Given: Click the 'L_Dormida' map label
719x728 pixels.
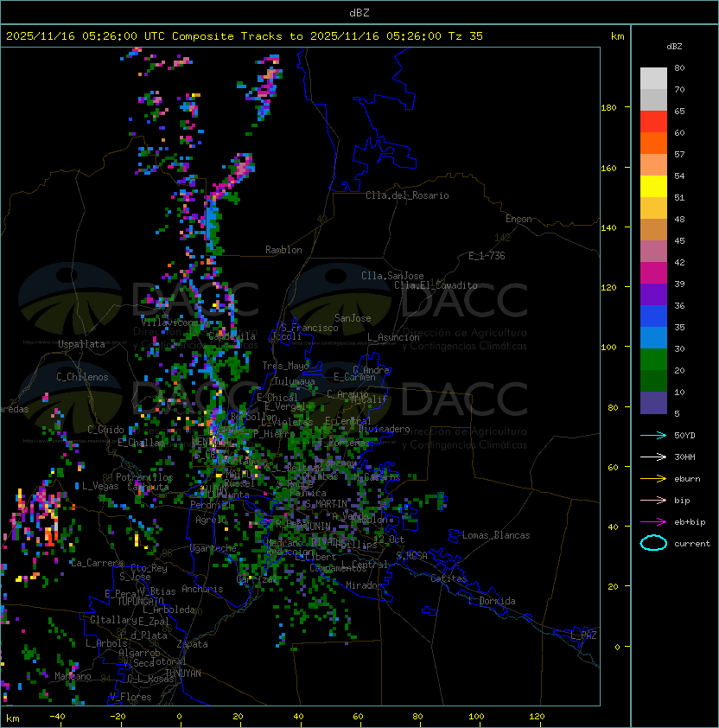Looking at the screenshot, I should tap(492, 601).
